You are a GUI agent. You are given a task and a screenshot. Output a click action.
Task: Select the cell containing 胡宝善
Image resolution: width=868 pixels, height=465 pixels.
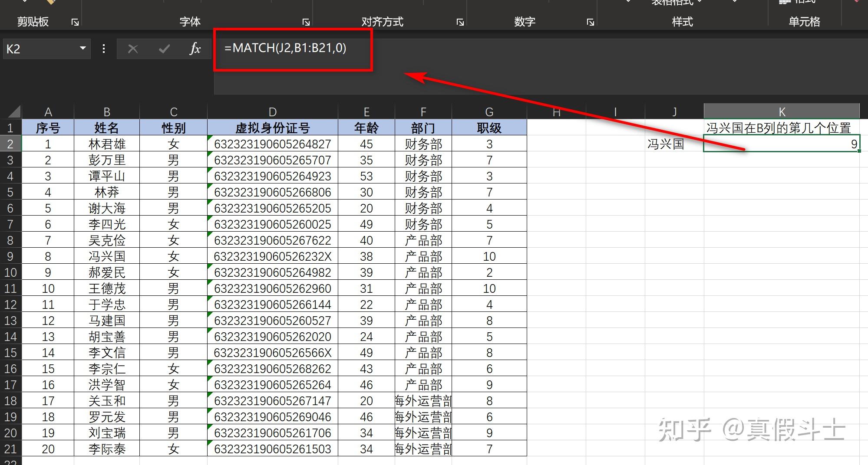point(107,337)
